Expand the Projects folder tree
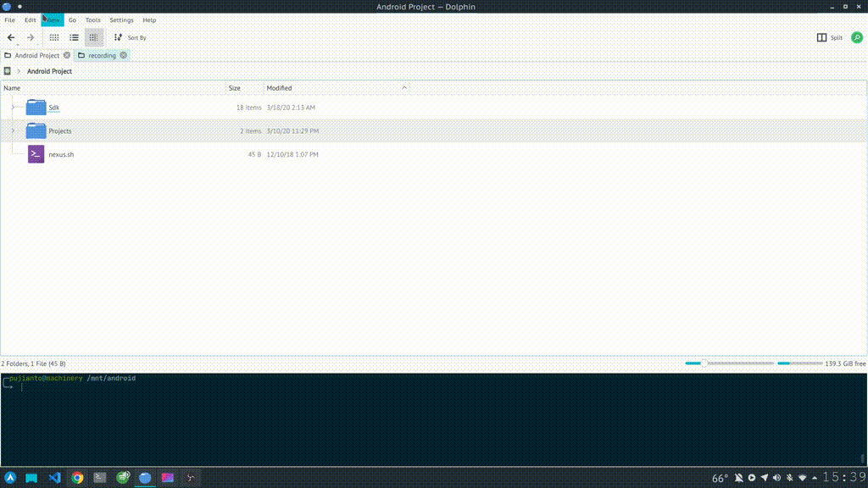This screenshot has height=488, width=868. pos(13,131)
